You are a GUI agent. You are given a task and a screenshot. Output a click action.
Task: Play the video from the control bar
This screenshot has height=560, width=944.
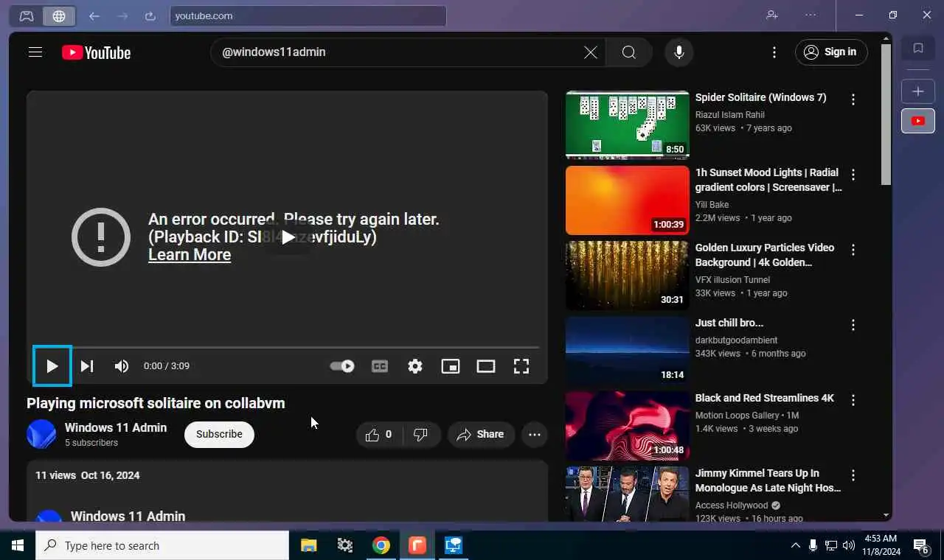click(x=52, y=366)
